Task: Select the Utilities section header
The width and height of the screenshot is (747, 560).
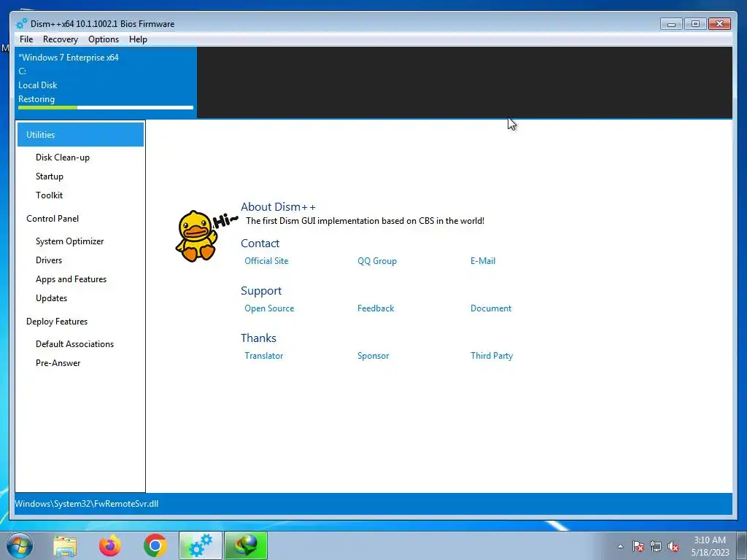Action: 80,135
